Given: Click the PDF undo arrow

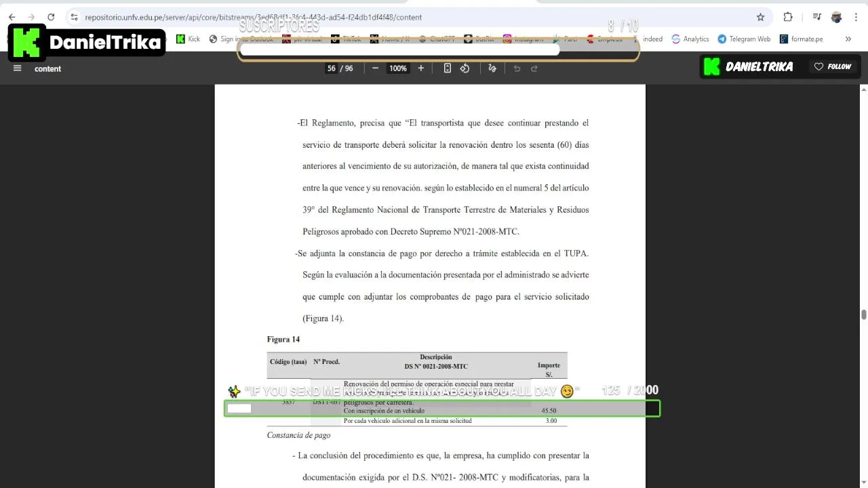Looking at the screenshot, I should 517,68.
